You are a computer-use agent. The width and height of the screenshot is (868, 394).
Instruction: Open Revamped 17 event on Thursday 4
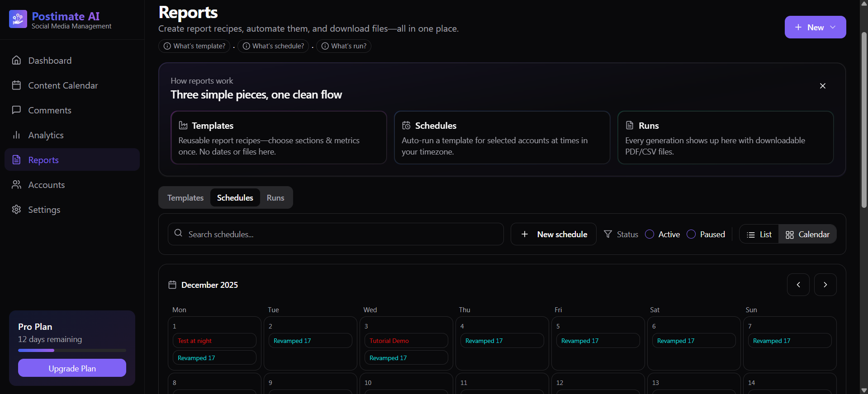[502, 341]
